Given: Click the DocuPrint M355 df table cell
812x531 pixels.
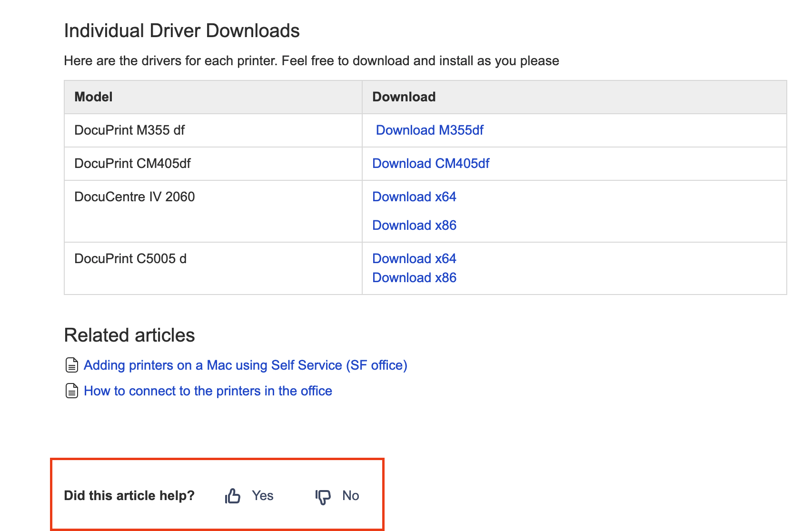Looking at the screenshot, I should click(x=129, y=130).
